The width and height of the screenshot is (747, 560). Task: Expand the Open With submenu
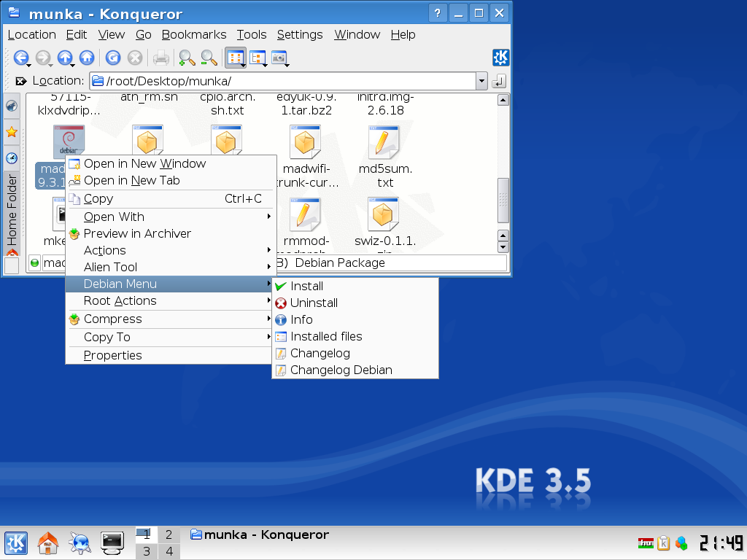point(169,217)
